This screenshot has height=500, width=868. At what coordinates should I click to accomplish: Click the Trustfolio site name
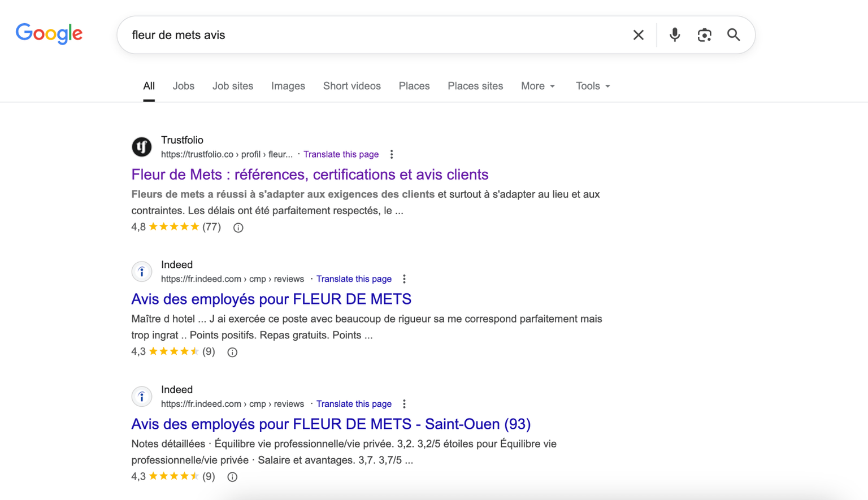point(182,140)
